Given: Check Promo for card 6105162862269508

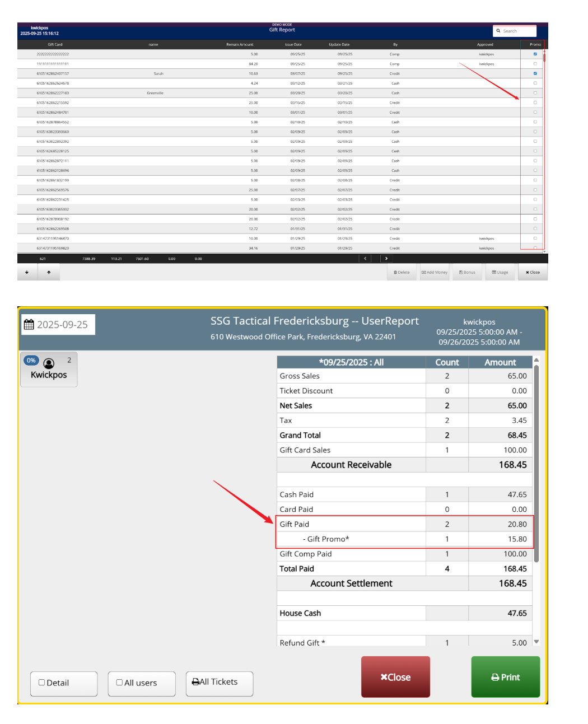Looking at the screenshot, I should click(535, 228).
